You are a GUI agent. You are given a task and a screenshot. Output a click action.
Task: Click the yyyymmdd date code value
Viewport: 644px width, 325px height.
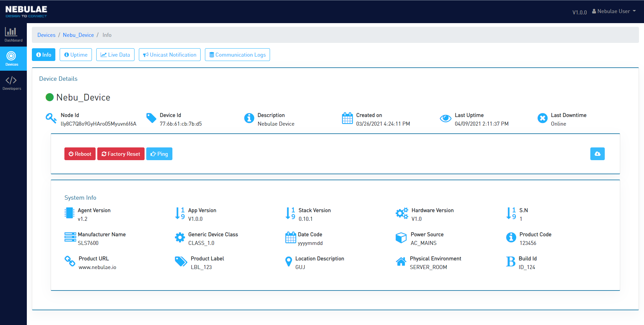tap(310, 243)
